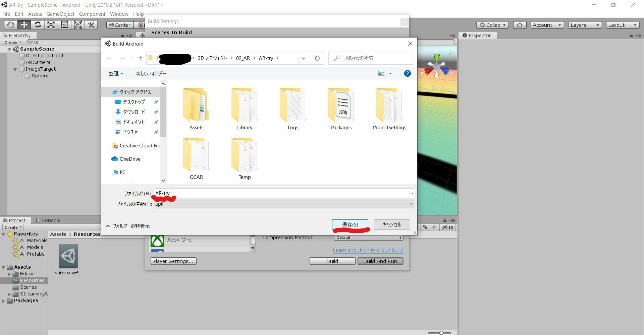Toggle the Center pivot mode button
Image resolution: width=644 pixels, height=335 pixels.
(x=120, y=25)
